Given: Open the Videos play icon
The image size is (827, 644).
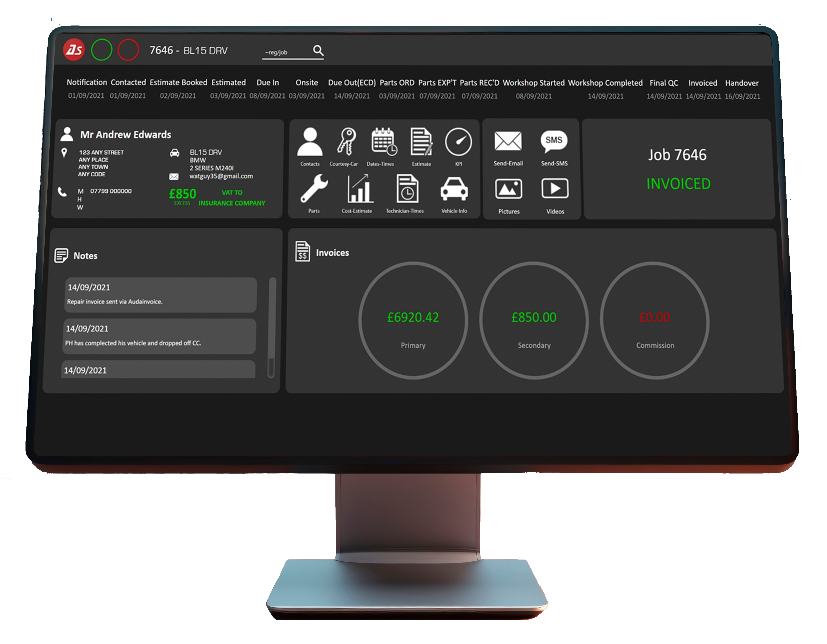Looking at the screenshot, I should click(555, 189).
